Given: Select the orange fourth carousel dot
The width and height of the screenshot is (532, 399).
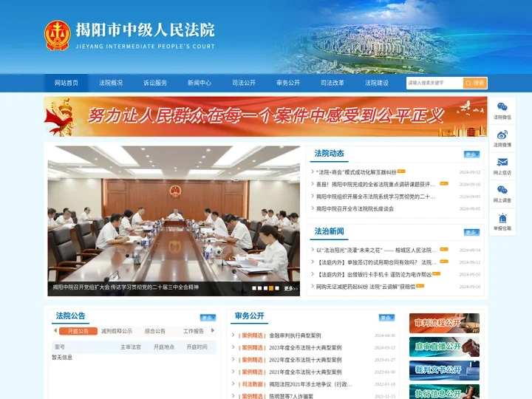Looking at the screenshot, I should click(271, 288).
